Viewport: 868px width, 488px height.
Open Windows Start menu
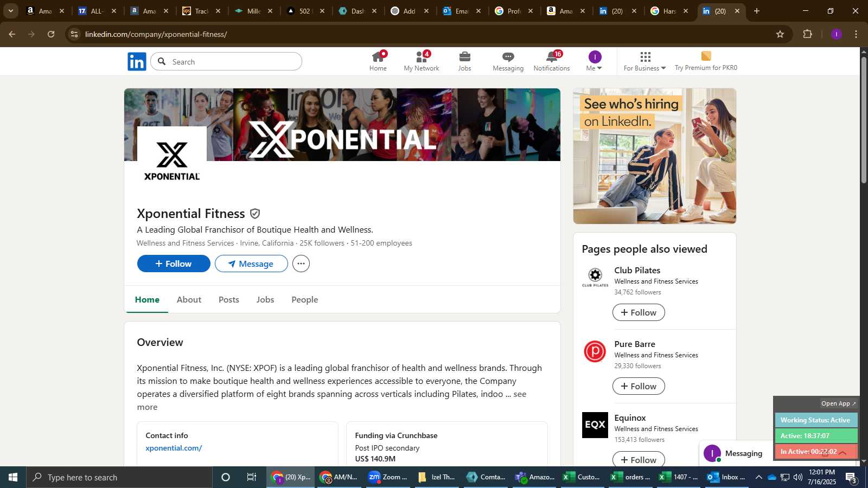(x=13, y=477)
